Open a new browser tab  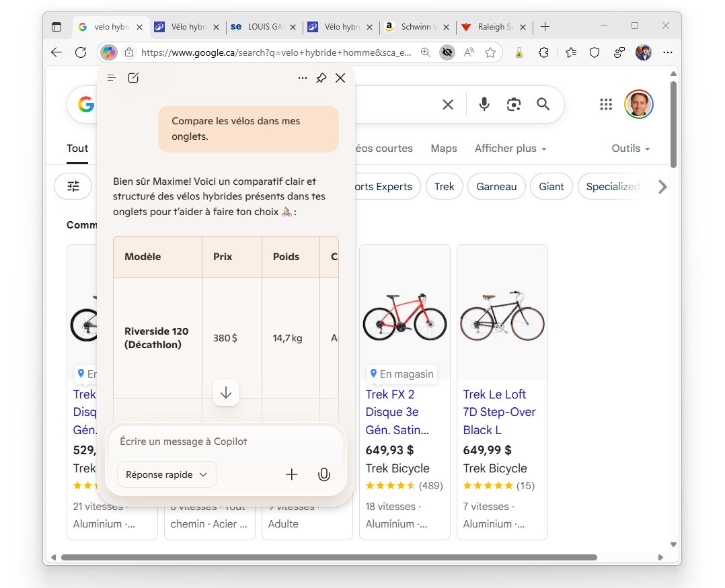[545, 27]
